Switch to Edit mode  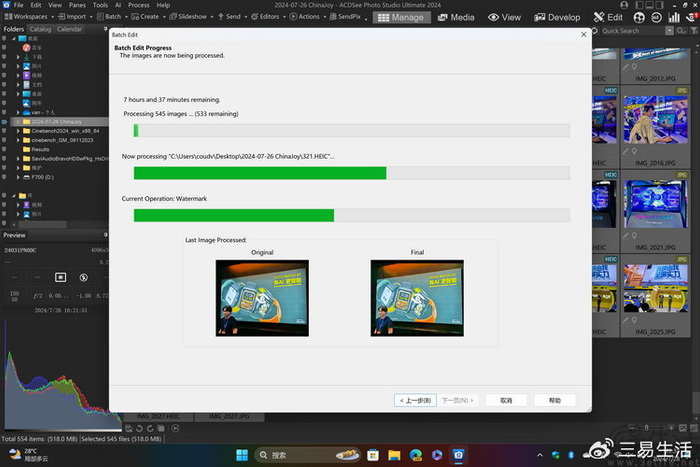(x=608, y=17)
